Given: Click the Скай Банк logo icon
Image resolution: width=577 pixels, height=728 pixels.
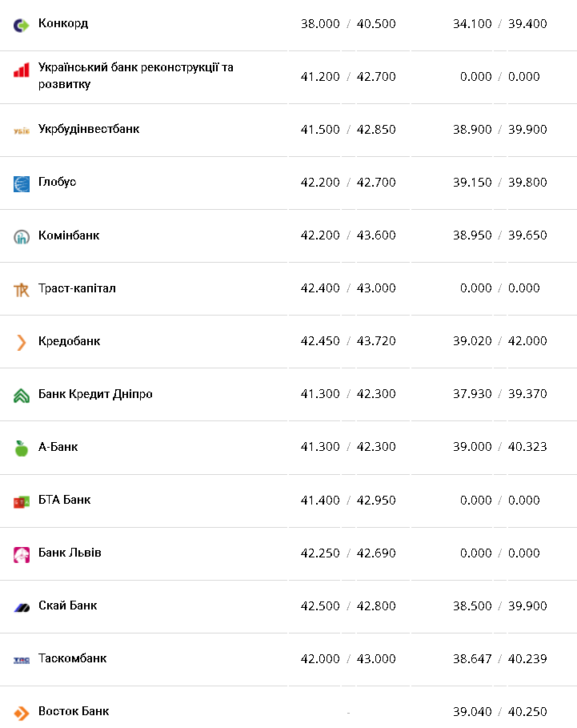Looking at the screenshot, I should [x=22, y=607].
